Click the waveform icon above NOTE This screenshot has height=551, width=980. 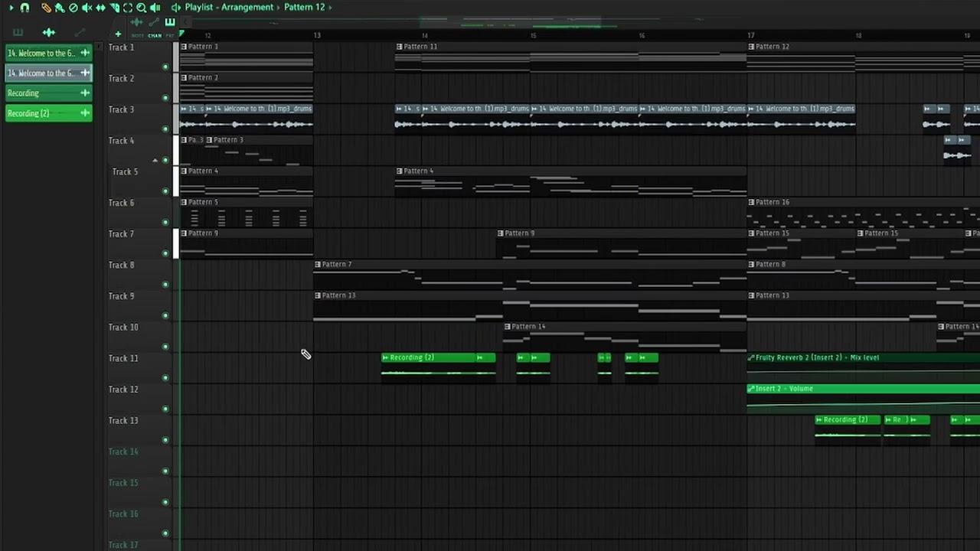click(136, 22)
